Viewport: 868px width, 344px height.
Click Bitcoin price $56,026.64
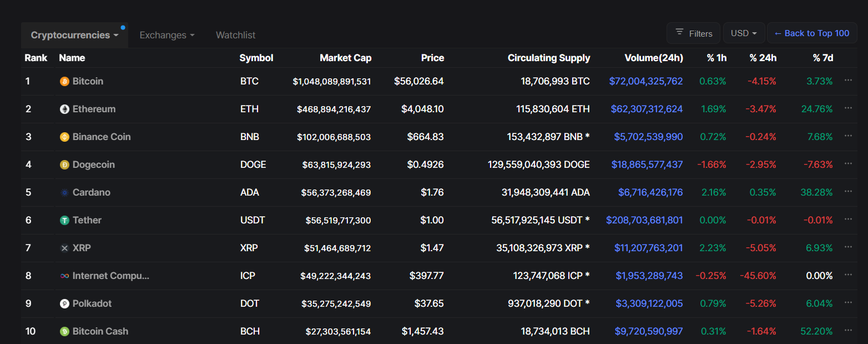point(419,81)
